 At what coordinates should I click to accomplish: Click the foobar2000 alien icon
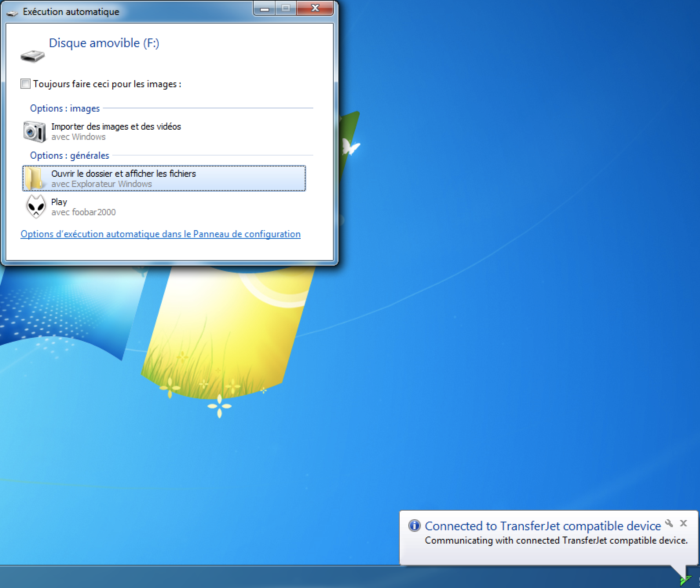tap(35, 207)
